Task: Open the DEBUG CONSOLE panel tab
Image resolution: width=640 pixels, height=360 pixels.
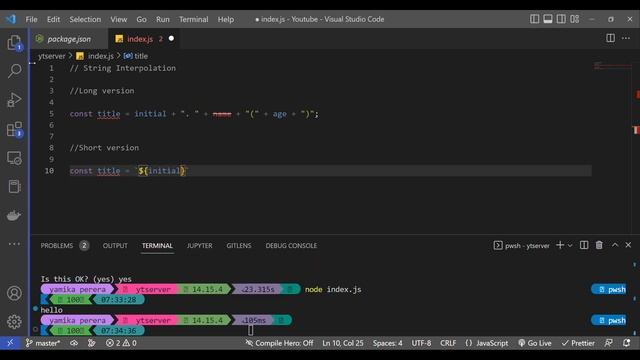Action: click(x=291, y=245)
